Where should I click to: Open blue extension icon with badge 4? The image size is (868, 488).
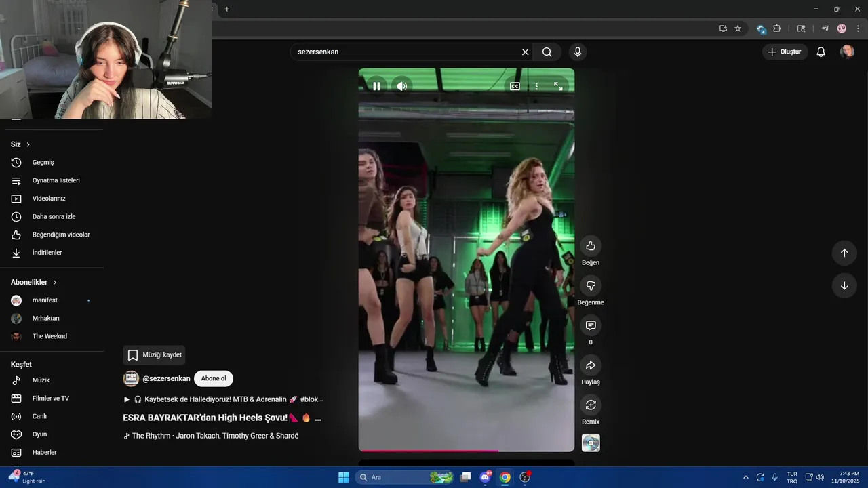(x=761, y=28)
